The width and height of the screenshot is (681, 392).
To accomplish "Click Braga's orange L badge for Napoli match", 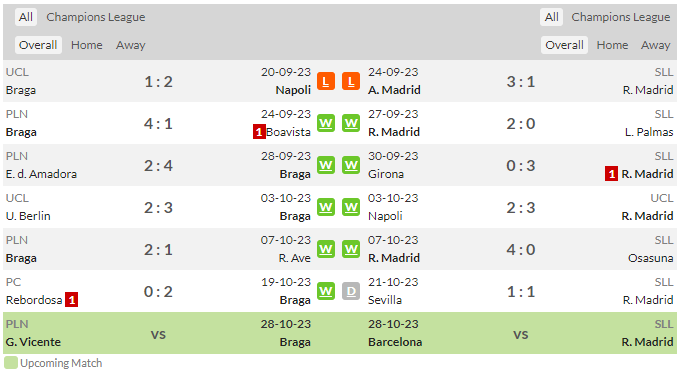I will point(326,81).
